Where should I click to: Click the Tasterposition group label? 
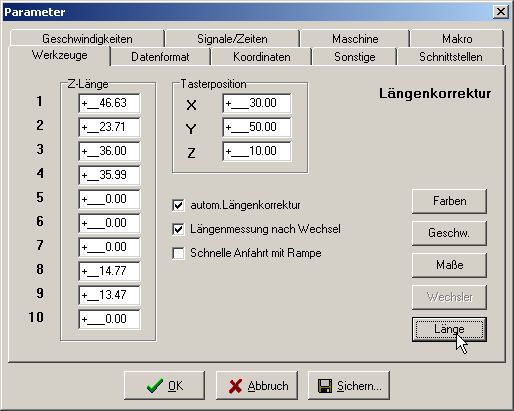click(x=213, y=84)
